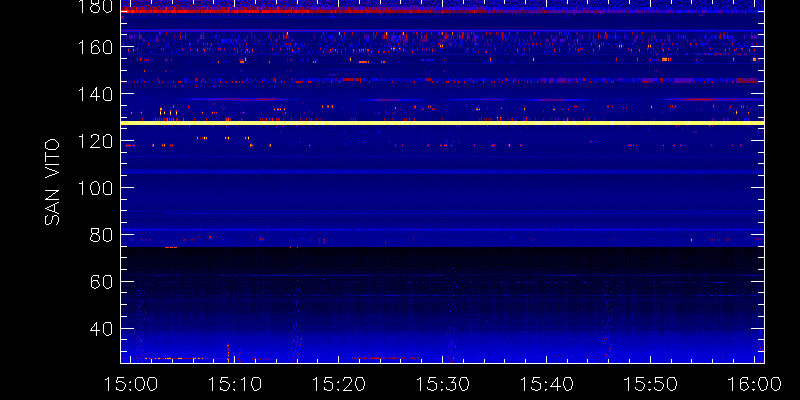Click the 100 frequency axis label

pos(94,188)
